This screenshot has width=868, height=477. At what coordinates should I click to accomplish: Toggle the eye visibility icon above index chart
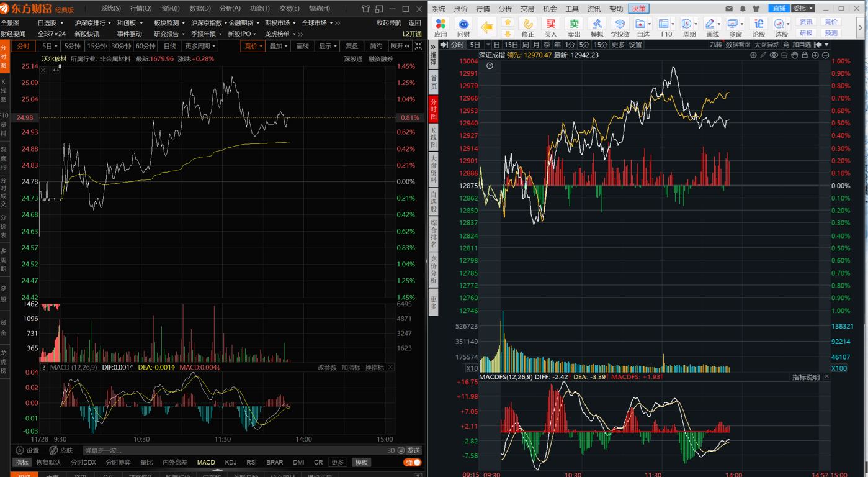(x=774, y=55)
